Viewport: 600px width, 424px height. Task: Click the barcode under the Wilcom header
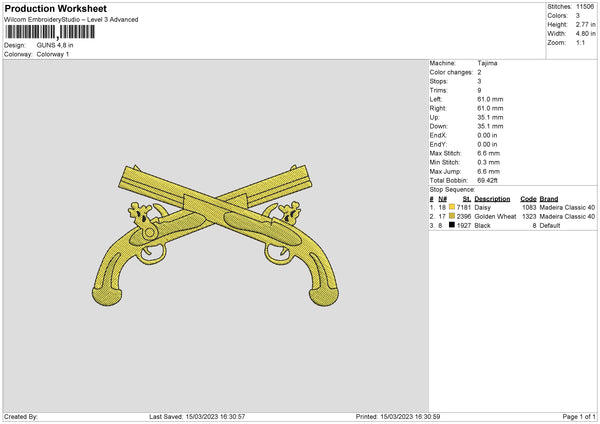pyautogui.click(x=50, y=32)
